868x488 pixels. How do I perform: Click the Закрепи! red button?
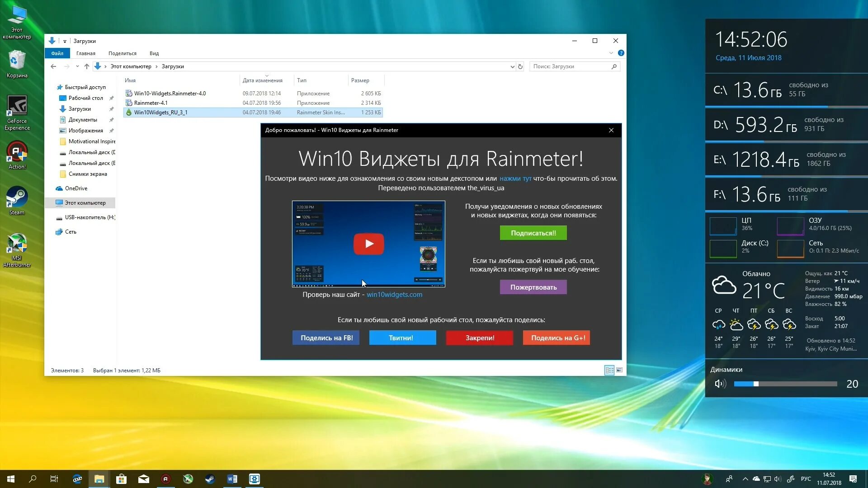[480, 338]
